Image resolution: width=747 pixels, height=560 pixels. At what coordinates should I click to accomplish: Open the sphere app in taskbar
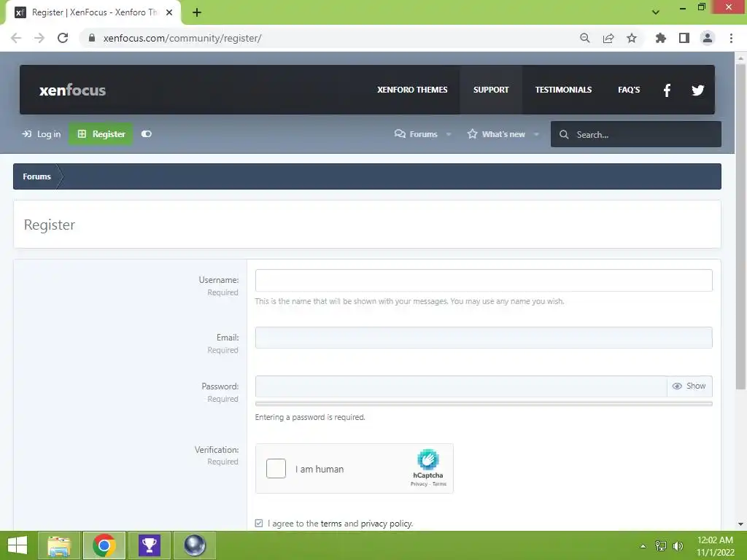(194, 545)
